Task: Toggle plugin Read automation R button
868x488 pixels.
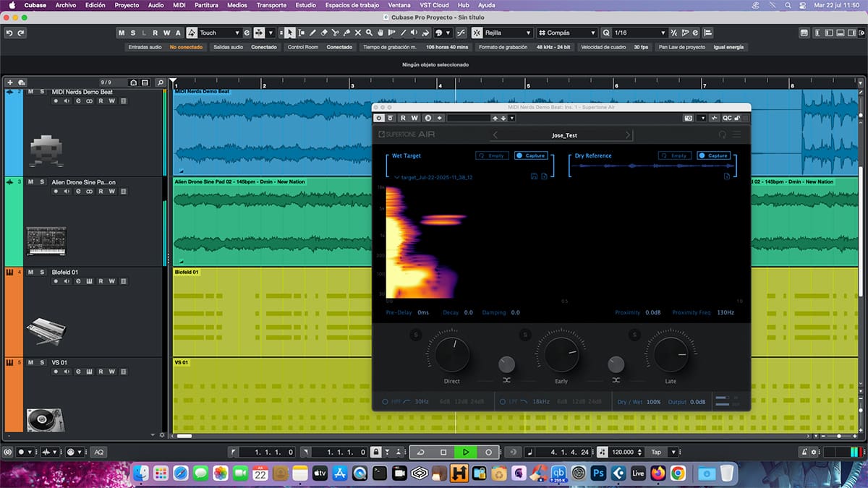Action: pyautogui.click(x=403, y=118)
